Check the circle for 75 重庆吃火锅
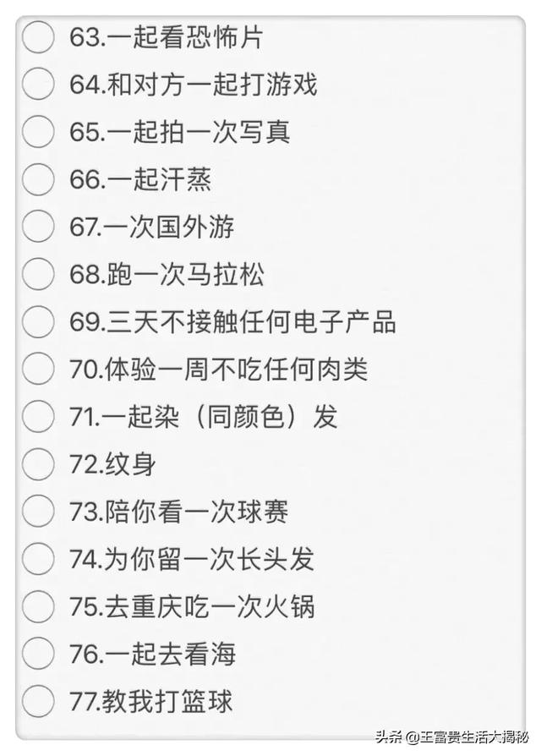Screen dimensions: 541x756 point(38,605)
